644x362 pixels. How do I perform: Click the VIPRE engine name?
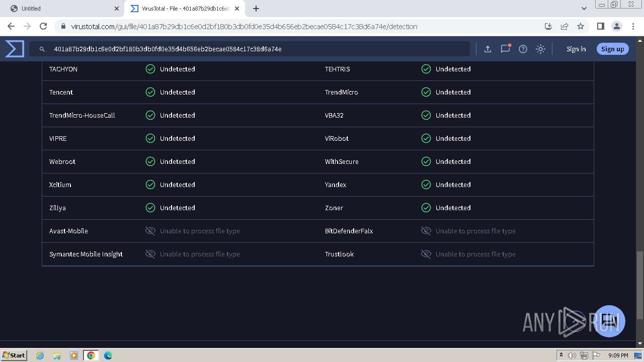tap(58, 138)
